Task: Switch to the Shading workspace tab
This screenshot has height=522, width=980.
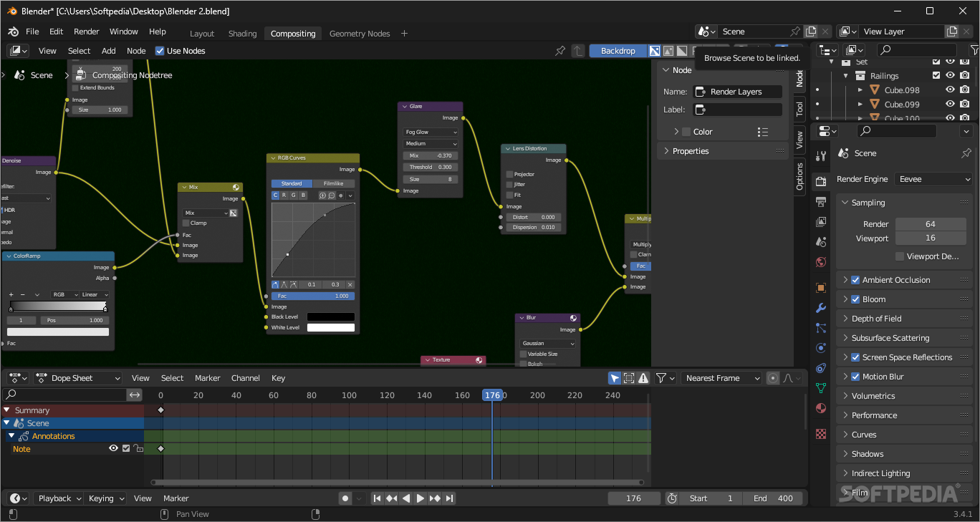Action: click(x=242, y=34)
